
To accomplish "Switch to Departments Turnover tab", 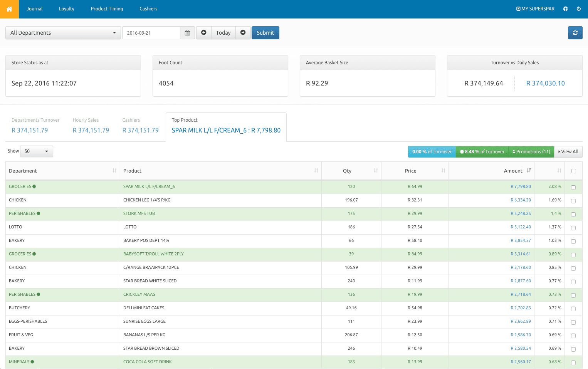I will tap(35, 126).
